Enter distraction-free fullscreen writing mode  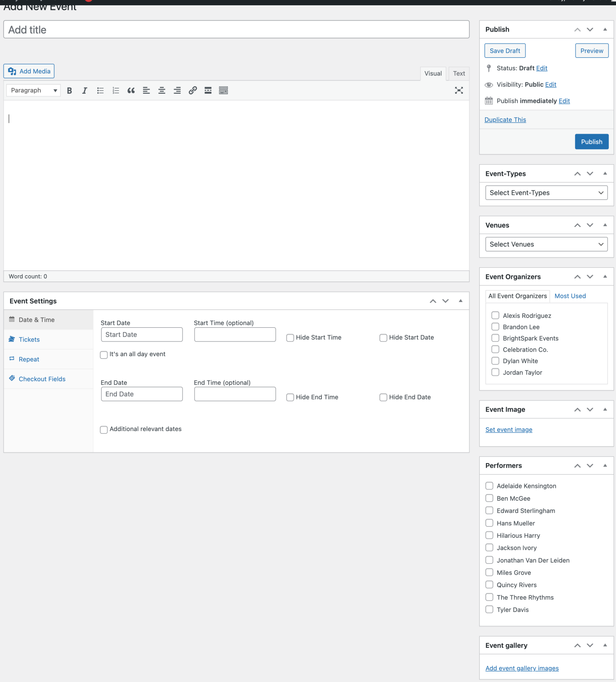click(x=459, y=90)
